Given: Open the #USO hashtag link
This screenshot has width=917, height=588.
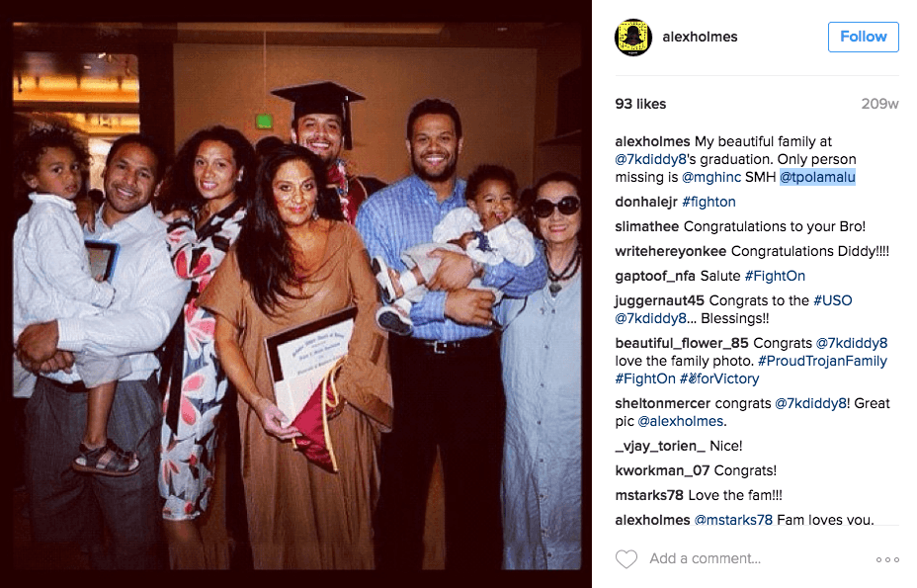Looking at the screenshot, I should pyautogui.click(x=833, y=300).
